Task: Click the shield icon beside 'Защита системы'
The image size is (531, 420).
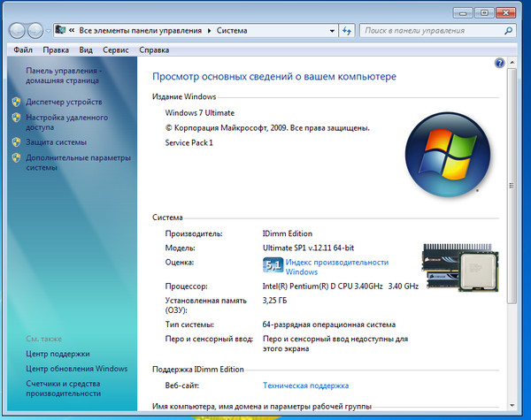Action: click(x=16, y=142)
